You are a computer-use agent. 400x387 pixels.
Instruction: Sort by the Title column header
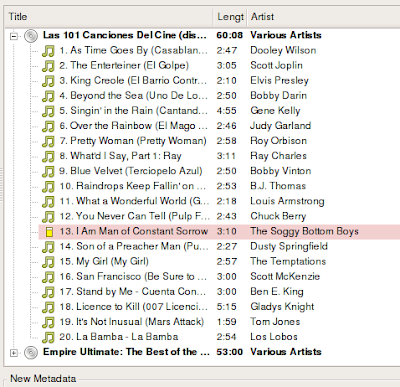(x=109, y=17)
